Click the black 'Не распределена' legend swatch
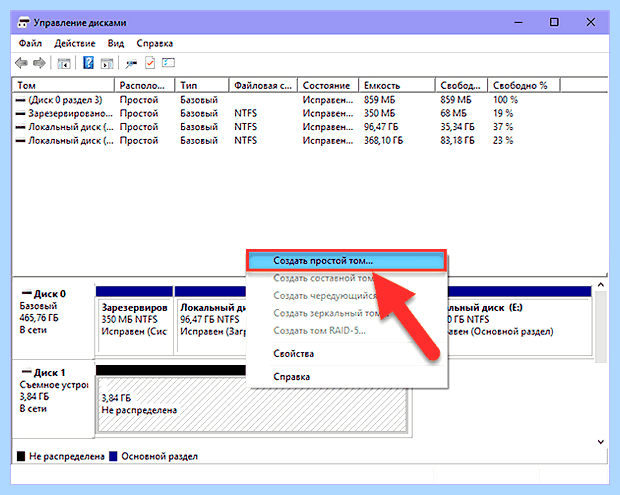This screenshot has height=495, width=620. pos(21,456)
